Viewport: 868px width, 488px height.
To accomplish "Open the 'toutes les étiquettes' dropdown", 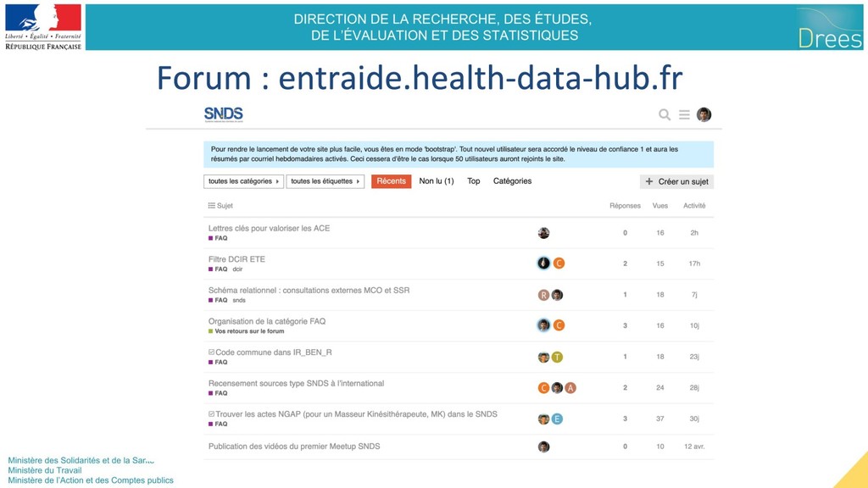I will coord(325,181).
